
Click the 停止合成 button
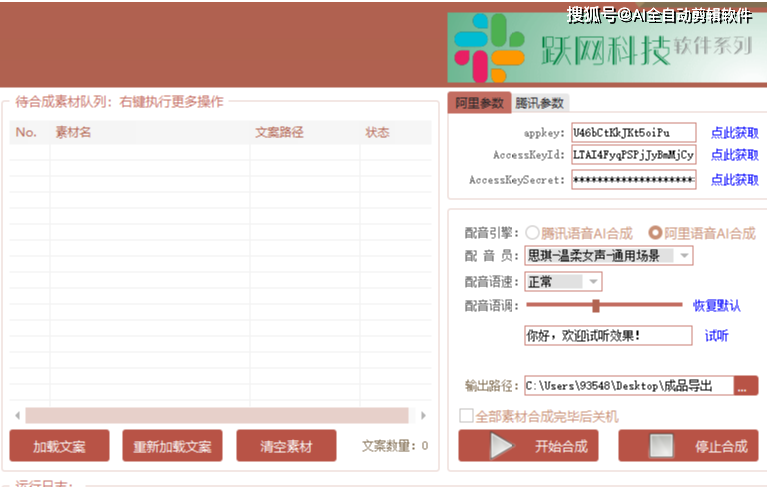[688, 445]
